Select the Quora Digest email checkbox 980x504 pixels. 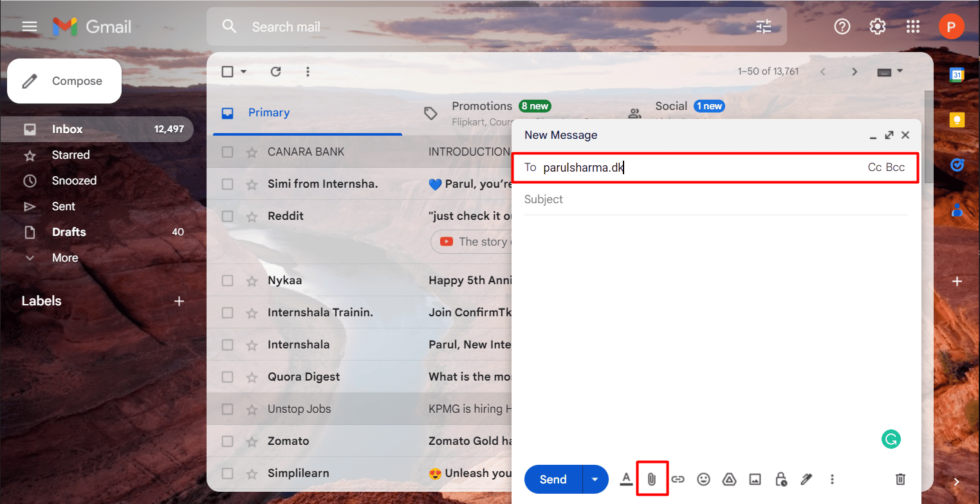coord(227,377)
